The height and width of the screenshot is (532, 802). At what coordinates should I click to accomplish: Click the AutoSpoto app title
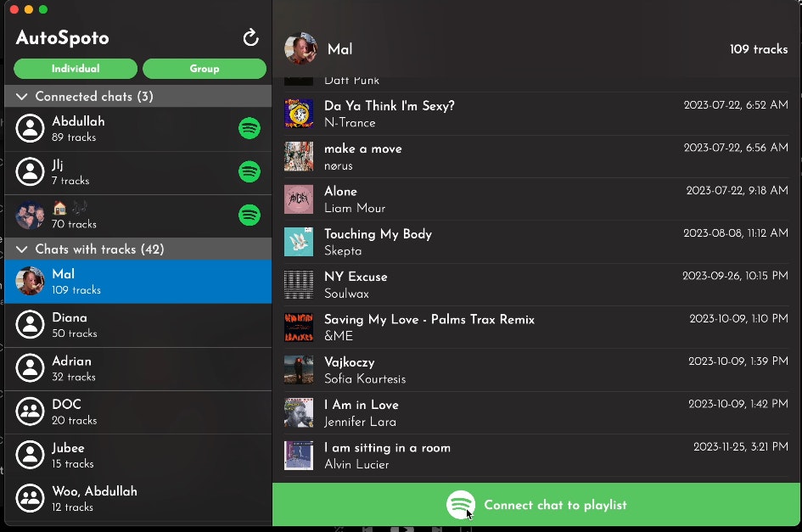click(x=63, y=38)
